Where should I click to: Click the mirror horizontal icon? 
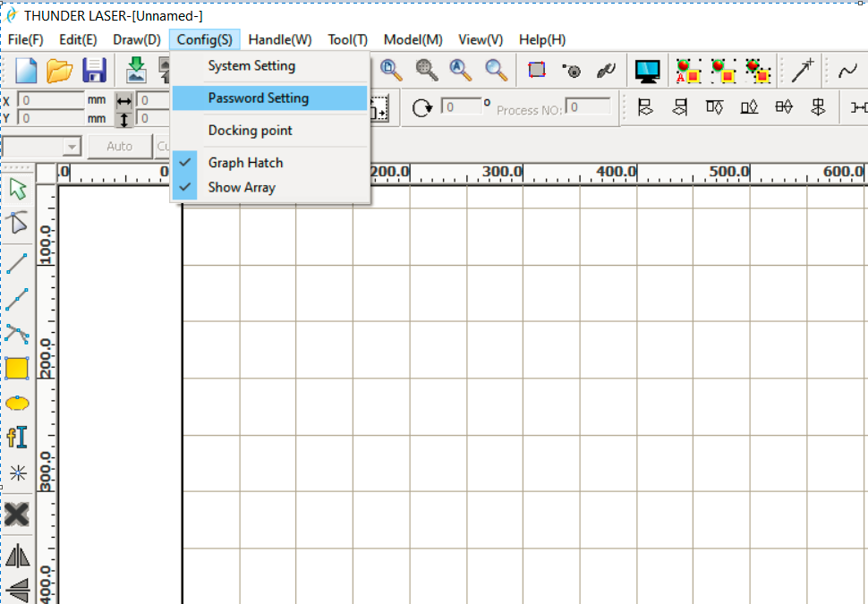tap(17, 556)
